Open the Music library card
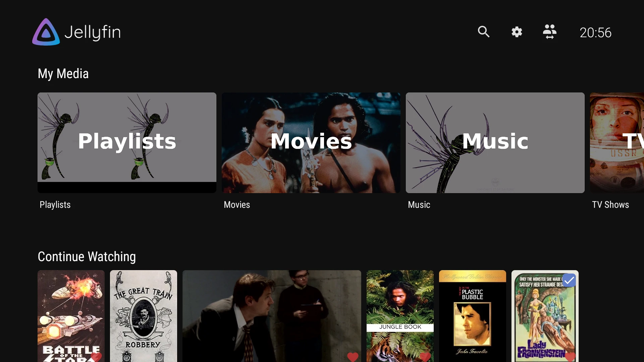644x362 pixels. (495, 142)
